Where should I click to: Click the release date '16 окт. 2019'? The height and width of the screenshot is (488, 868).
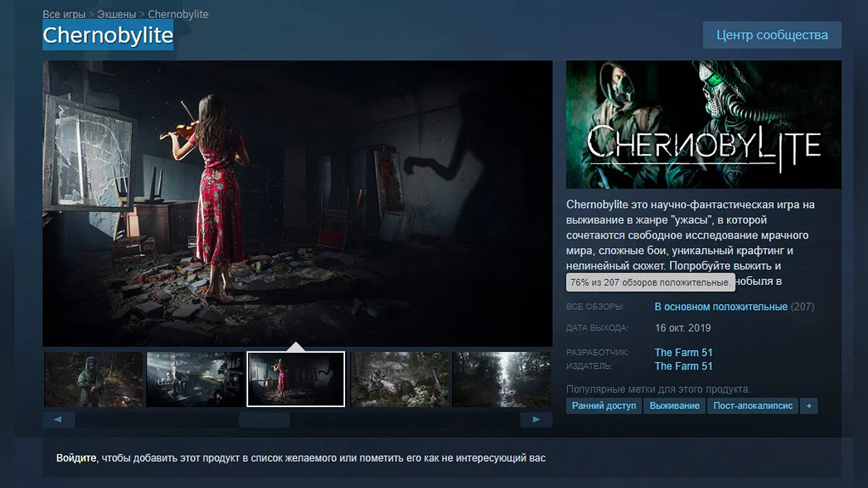pos(683,328)
